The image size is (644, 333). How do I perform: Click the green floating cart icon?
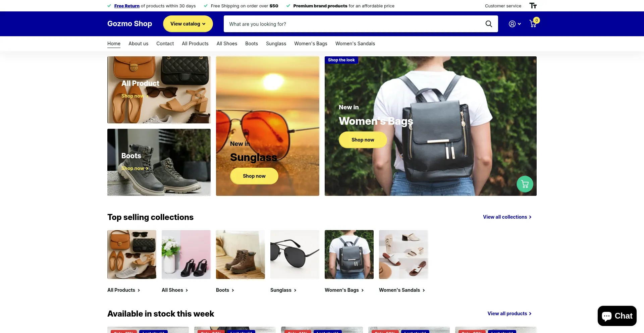click(x=525, y=184)
